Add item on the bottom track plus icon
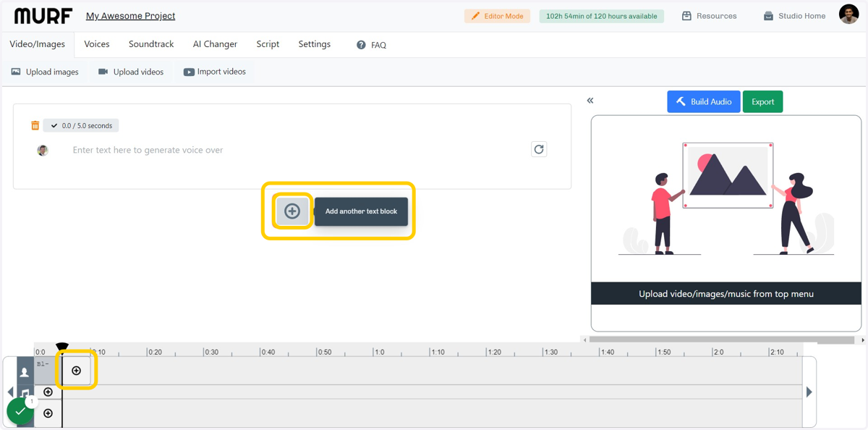 pos(48,413)
